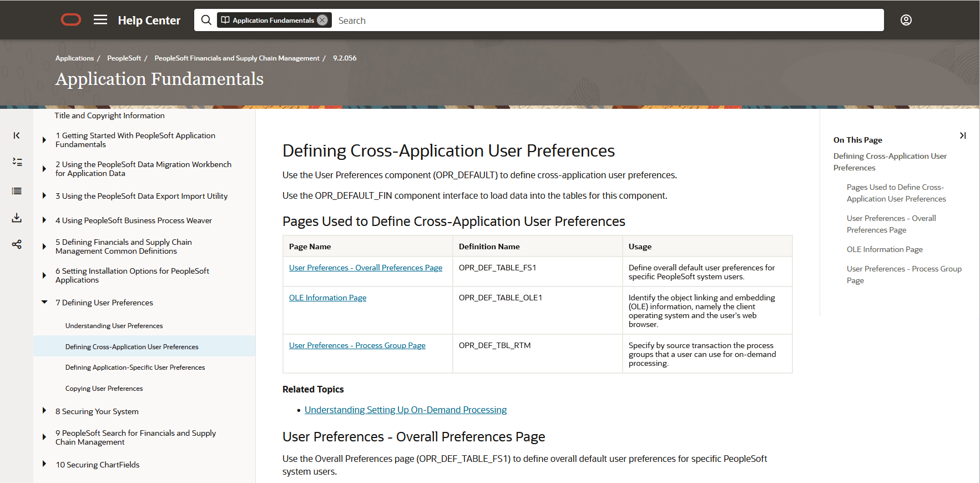Open Understanding User Preferences topic

[x=114, y=326]
